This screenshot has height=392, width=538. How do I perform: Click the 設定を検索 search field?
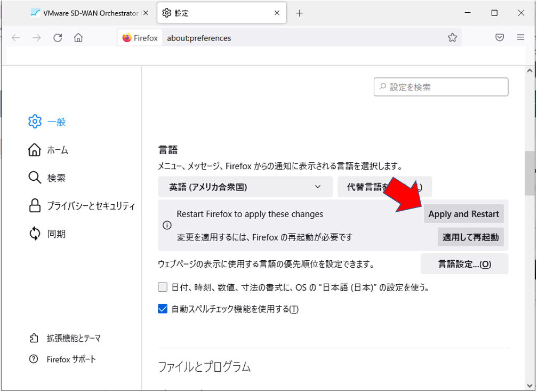[x=441, y=87]
